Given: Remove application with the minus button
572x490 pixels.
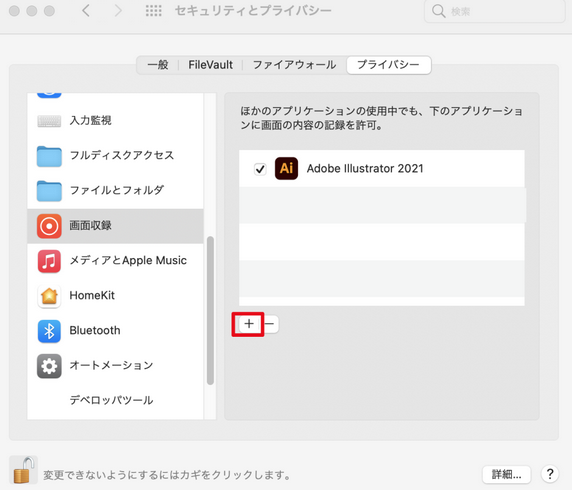Looking at the screenshot, I should click(x=270, y=324).
